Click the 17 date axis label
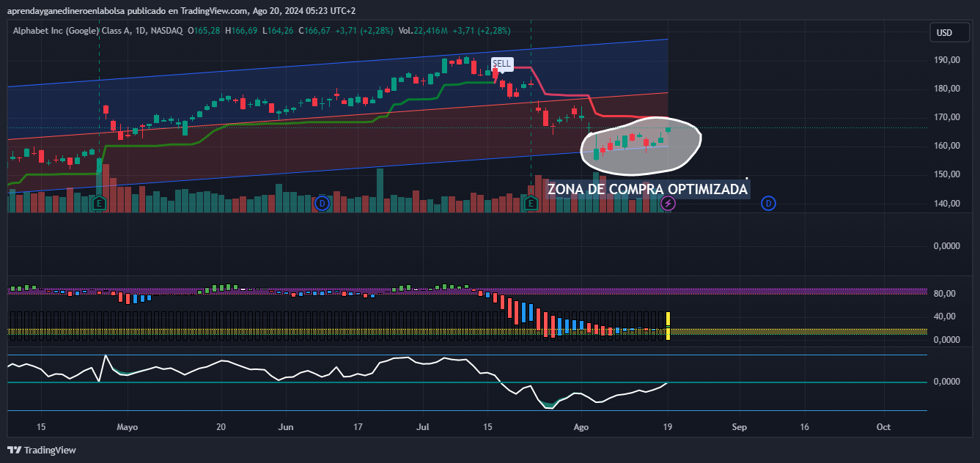The height and width of the screenshot is (463, 980). 358,426
